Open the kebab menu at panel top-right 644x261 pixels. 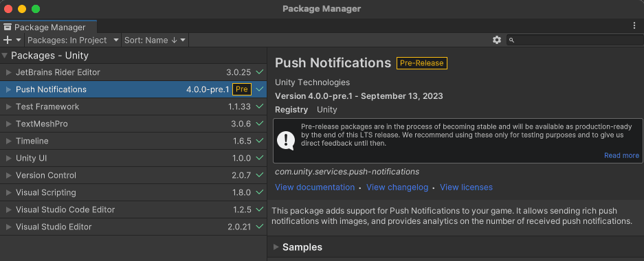pyautogui.click(x=634, y=26)
